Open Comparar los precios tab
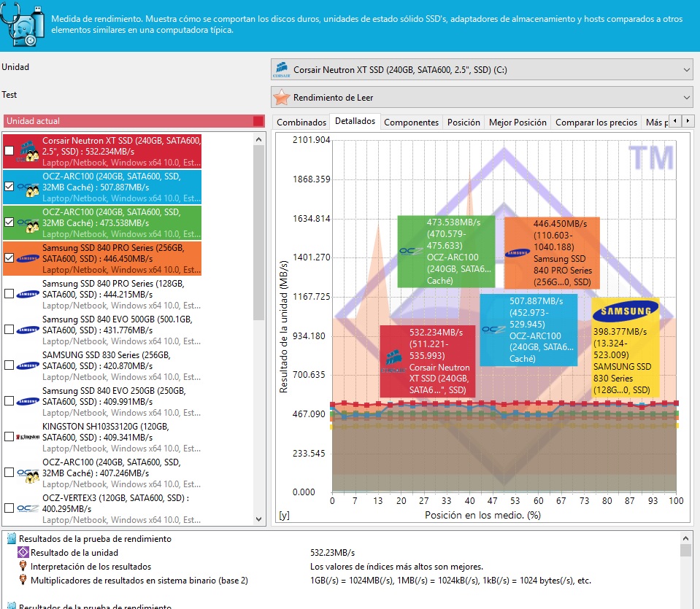 tap(596, 123)
